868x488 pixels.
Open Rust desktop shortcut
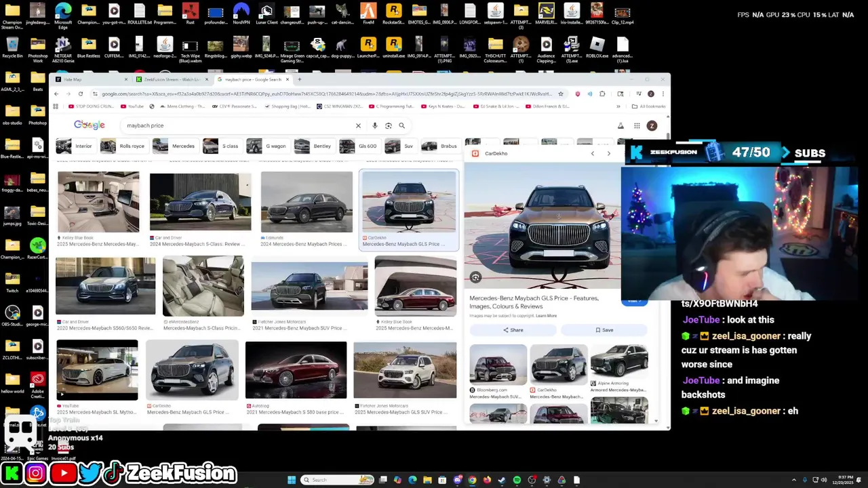coord(191,15)
